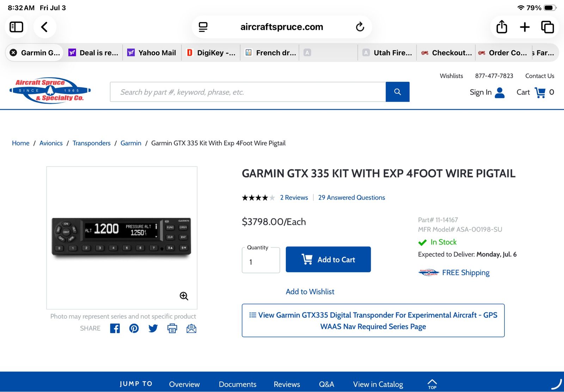Show the tab overview grid
The height and width of the screenshot is (392, 564).
(x=547, y=27)
